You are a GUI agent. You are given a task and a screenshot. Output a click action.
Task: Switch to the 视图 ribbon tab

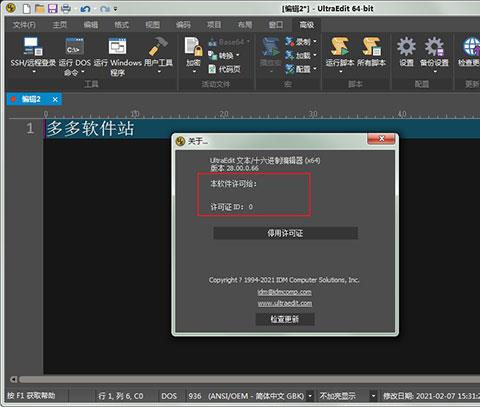[152, 25]
